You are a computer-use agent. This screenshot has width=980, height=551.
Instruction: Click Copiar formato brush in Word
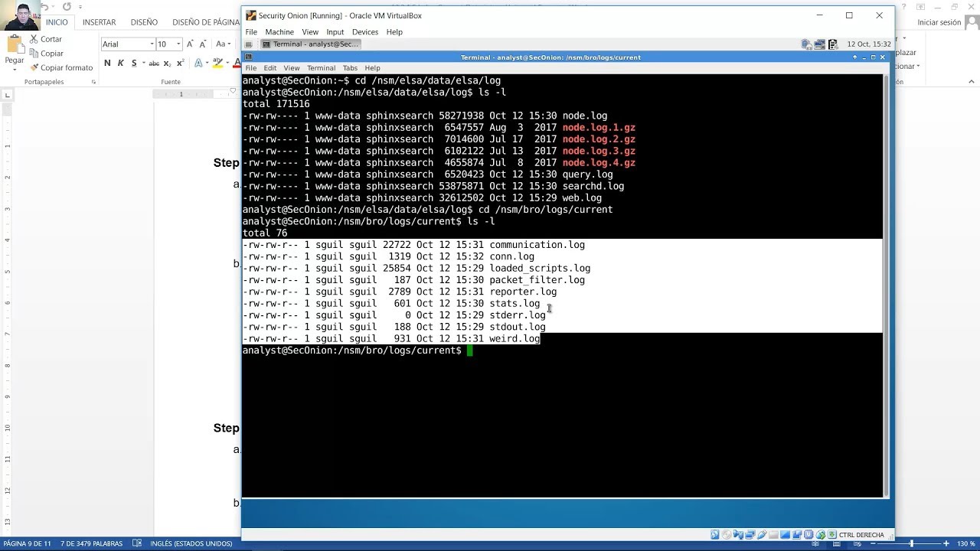pos(61,67)
